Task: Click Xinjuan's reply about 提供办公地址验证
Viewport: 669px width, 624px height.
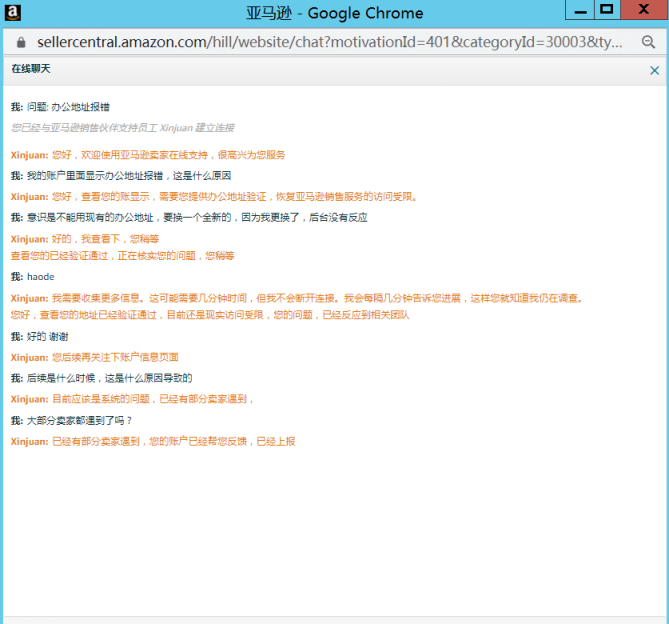Action: click(214, 197)
